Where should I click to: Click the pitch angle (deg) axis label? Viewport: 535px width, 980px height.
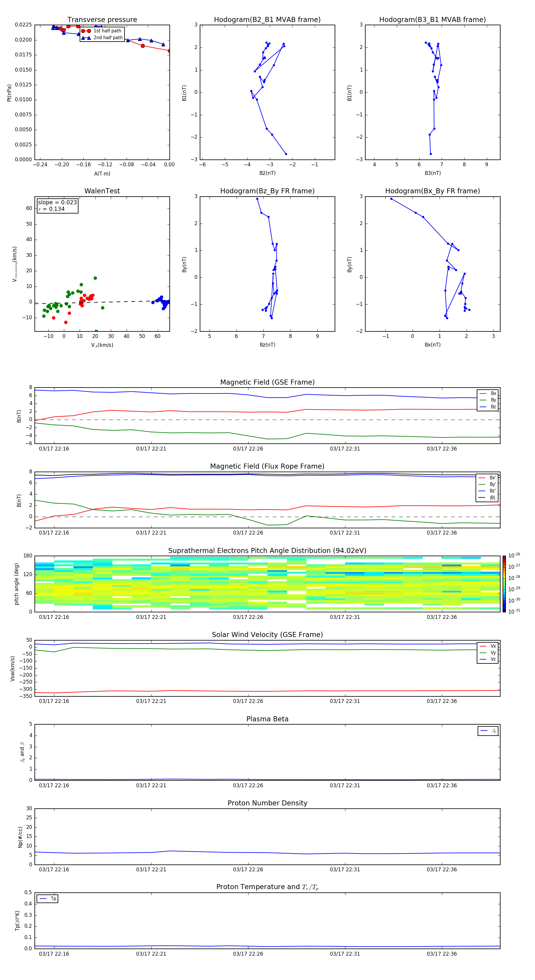[x=16, y=584]
